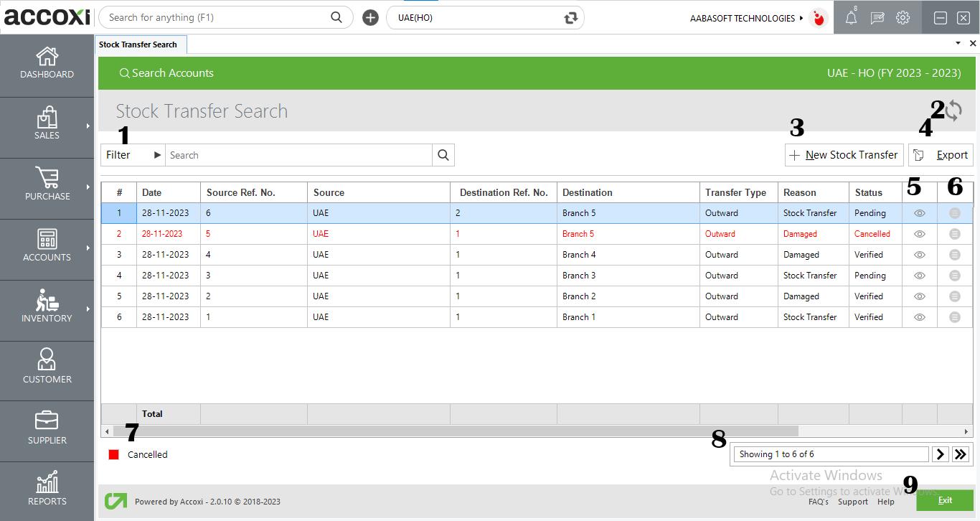Image resolution: width=980 pixels, height=521 pixels.
Task: Open pagination display showing 1 to 6
Action: (830, 454)
